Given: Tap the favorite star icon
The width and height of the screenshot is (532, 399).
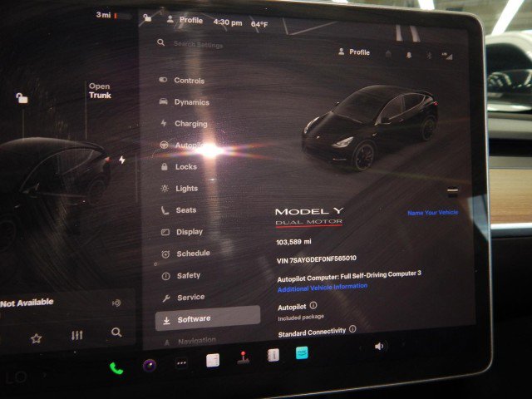Looking at the screenshot, I should click(x=36, y=338).
